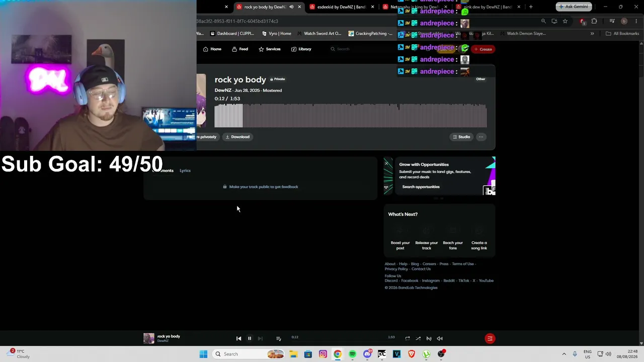The height and width of the screenshot is (362, 644).
Task: Open the Dashboard | CLIPPI bookmark
Action: (232, 34)
